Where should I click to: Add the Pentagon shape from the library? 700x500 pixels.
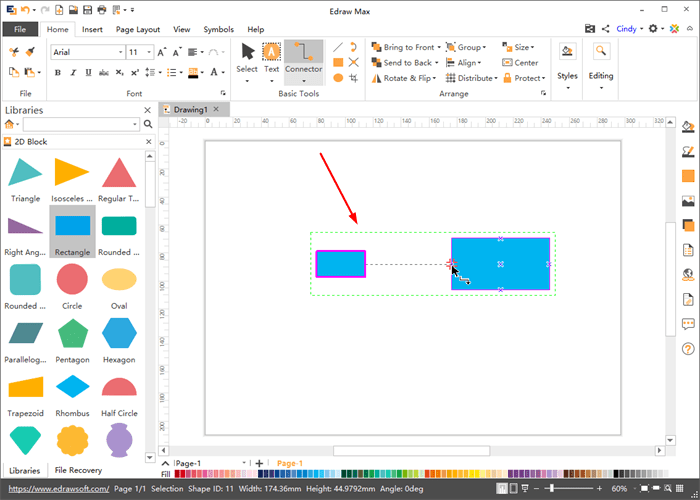point(72,333)
